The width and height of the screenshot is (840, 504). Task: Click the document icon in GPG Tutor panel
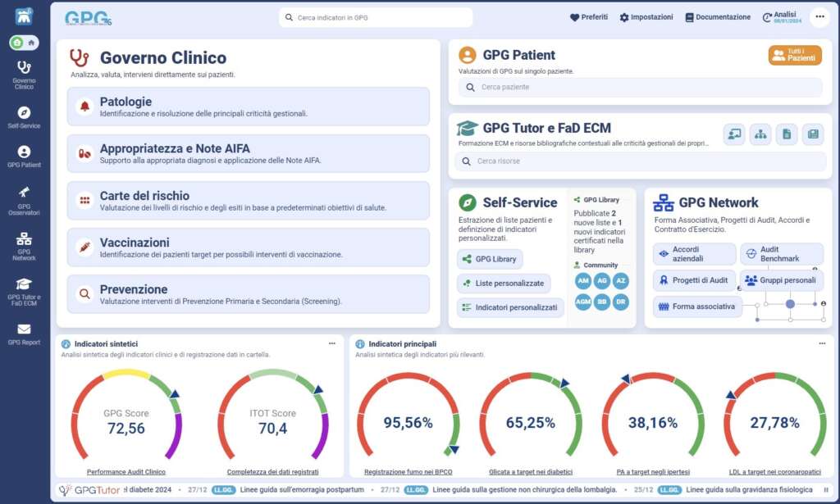click(x=786, y=134)
